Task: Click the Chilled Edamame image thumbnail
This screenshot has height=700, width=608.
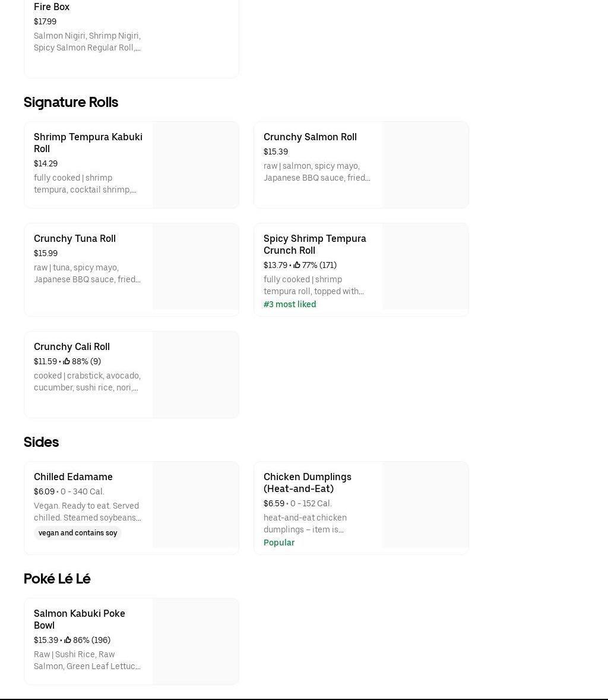Action: click(195, 504)
